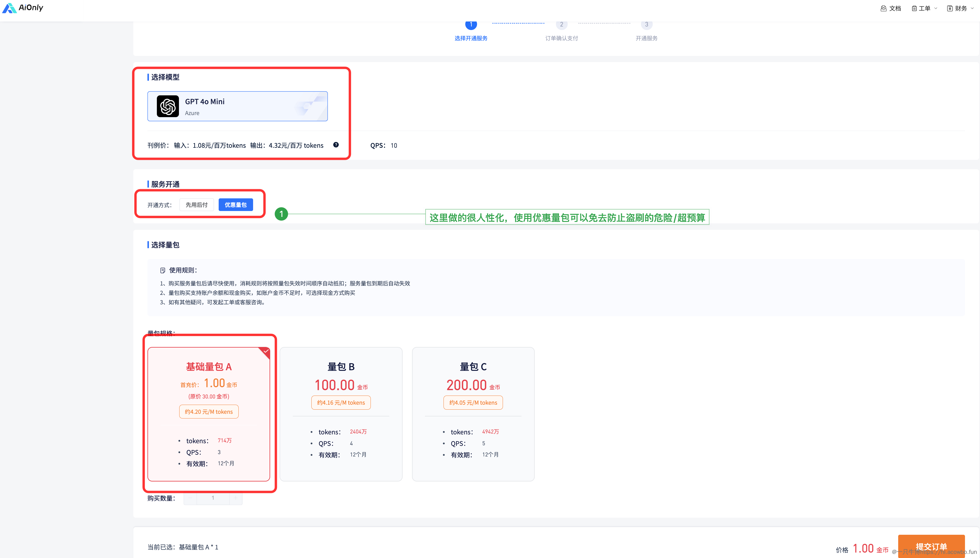Click step 1 circle 选择开通服务
980x558 pixels.
(471, 24)
